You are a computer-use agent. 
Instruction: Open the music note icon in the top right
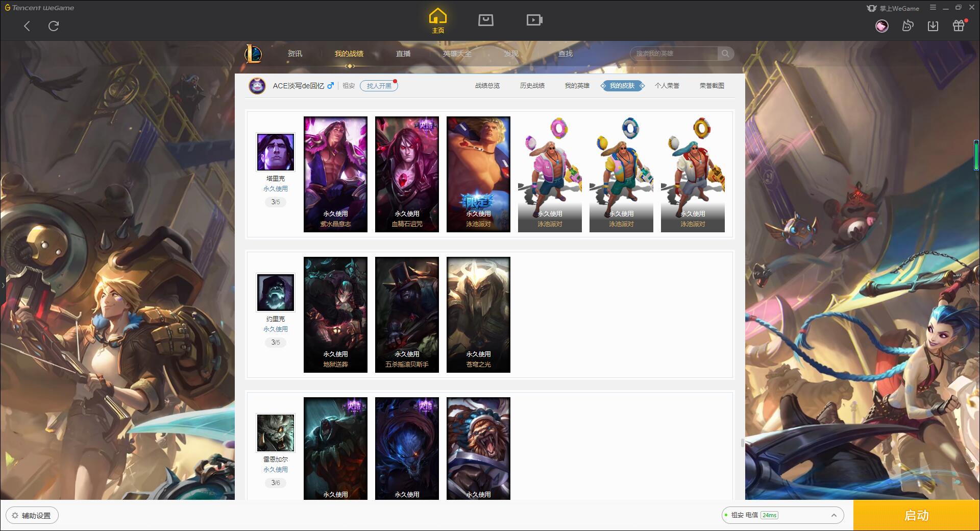click(908, 26)
